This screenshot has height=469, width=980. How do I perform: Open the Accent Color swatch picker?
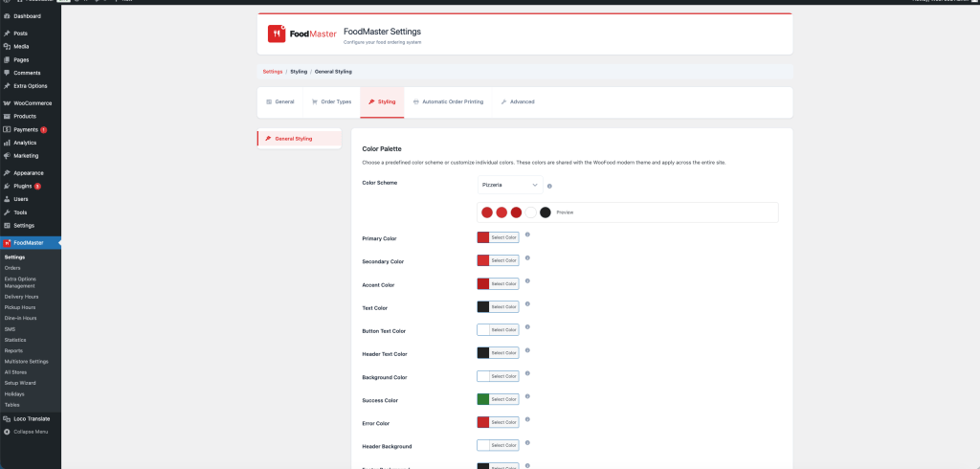483,284
